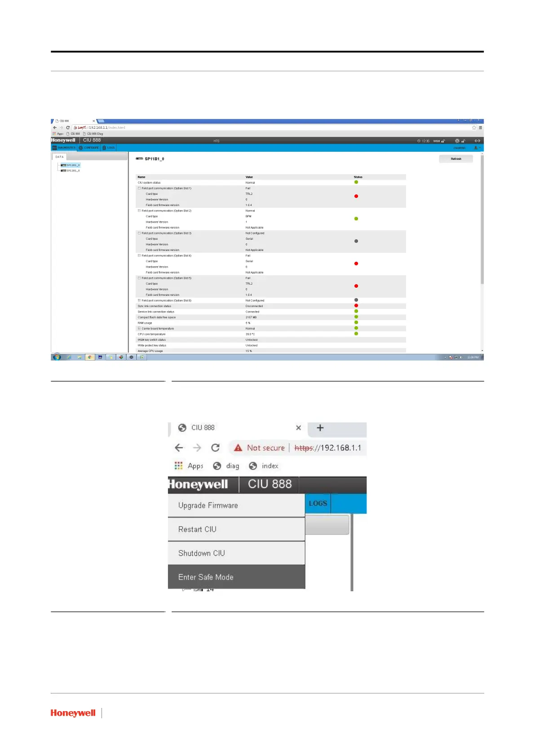Expand Carrier board temperature row
Image resolution: width=535 pixels, height=756 pixels.
tap(139, 329)
